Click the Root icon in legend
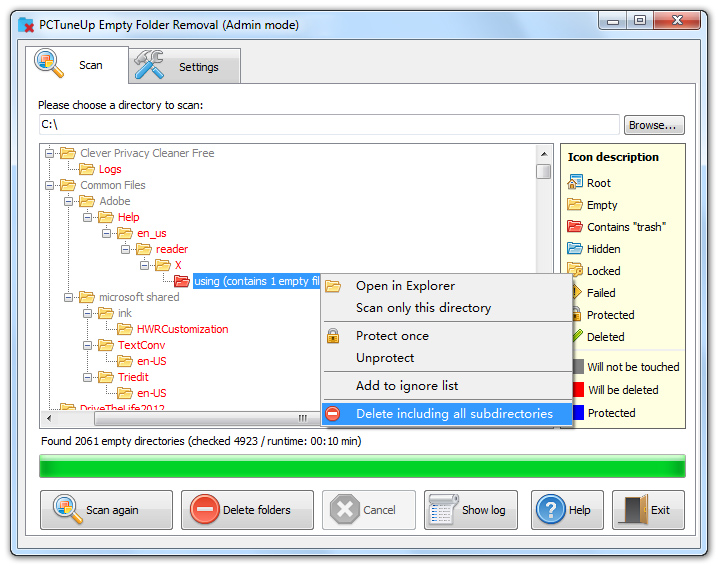Viewport: 718px width, 566px height. (x=575, y=182)
